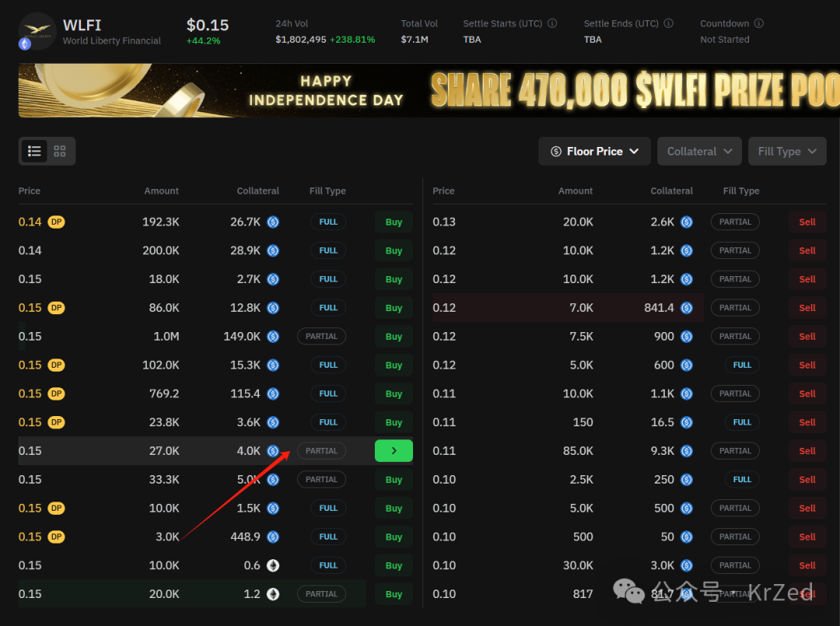This screenshot has width=840, height=626.
Task: Click USDC icon next to 149.0K collateral
Action: point(273,336)
